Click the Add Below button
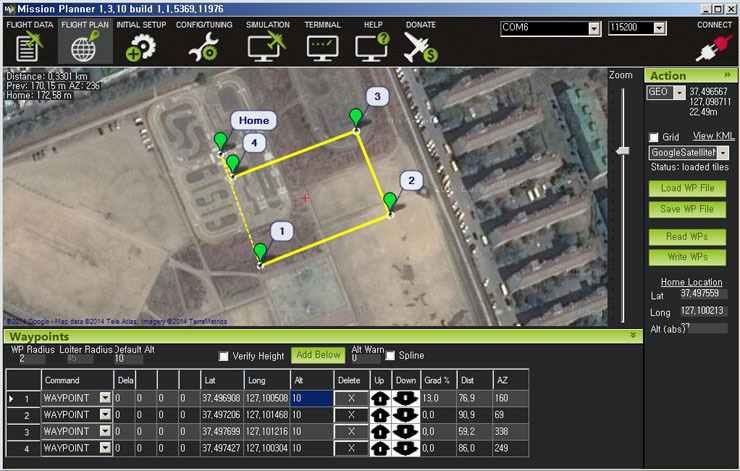The height and width of the screenshot is (471, 740). (x=318, y=355)
